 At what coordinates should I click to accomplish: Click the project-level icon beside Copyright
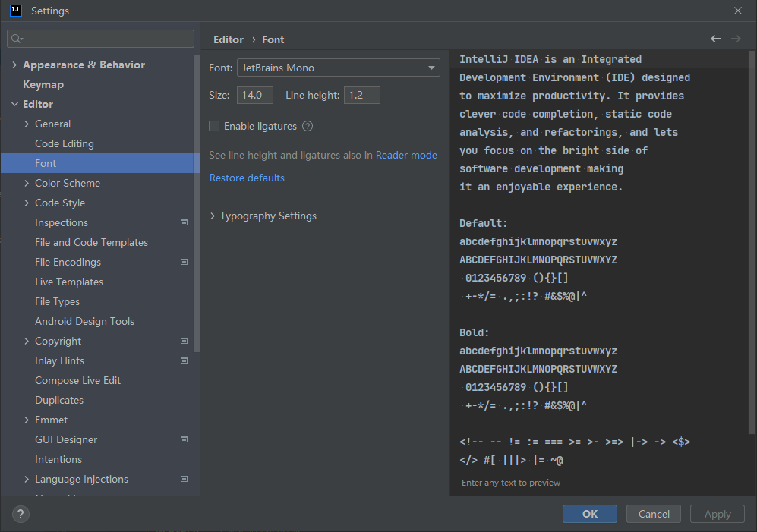point(184,342)
